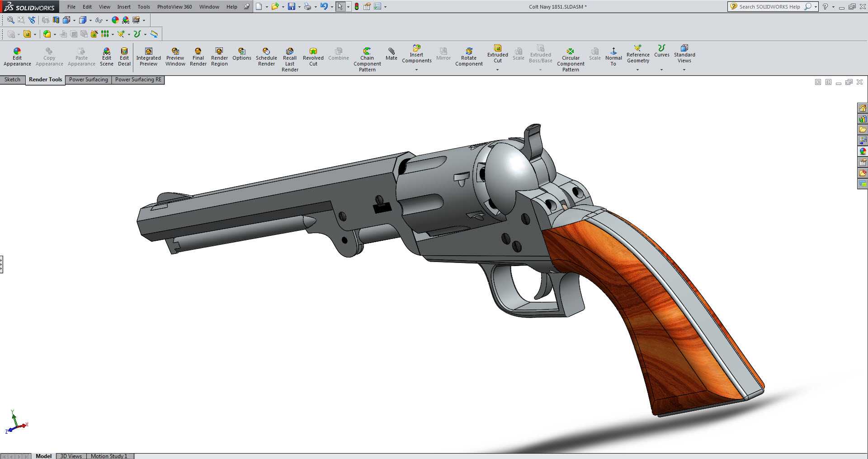868x459 pixels.
Task: Open Motion Study 1 tab
Action: click(x=109, y=456)
